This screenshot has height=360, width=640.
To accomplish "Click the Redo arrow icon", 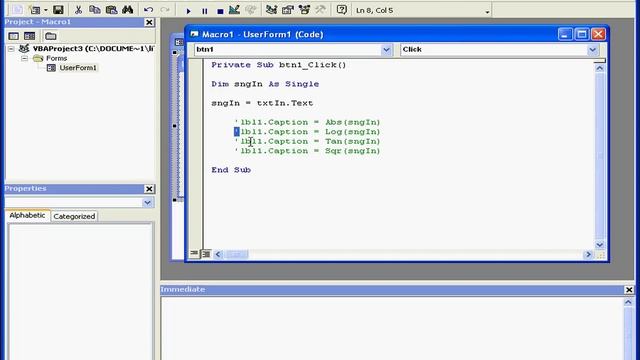I will coord(165,10).
